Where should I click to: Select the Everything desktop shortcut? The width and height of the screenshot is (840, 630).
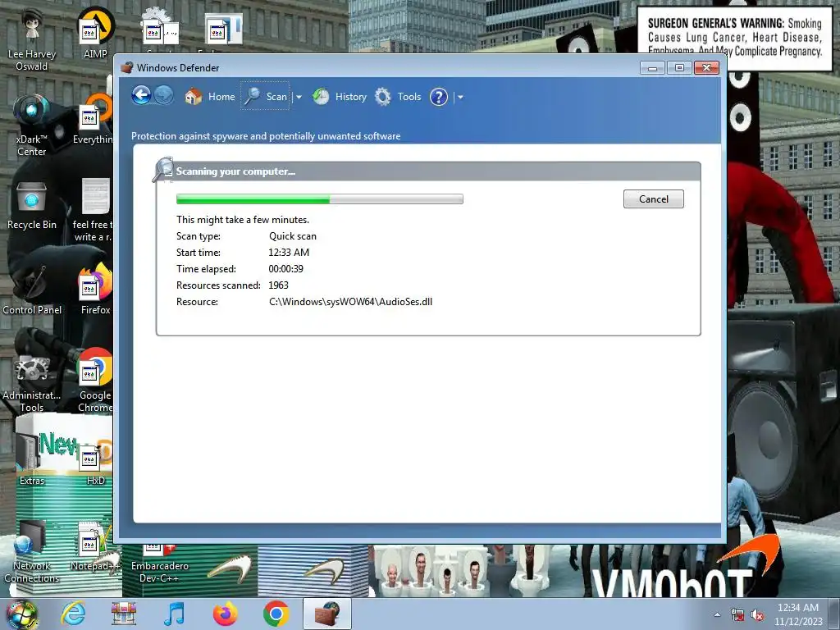tap(93, 120)
